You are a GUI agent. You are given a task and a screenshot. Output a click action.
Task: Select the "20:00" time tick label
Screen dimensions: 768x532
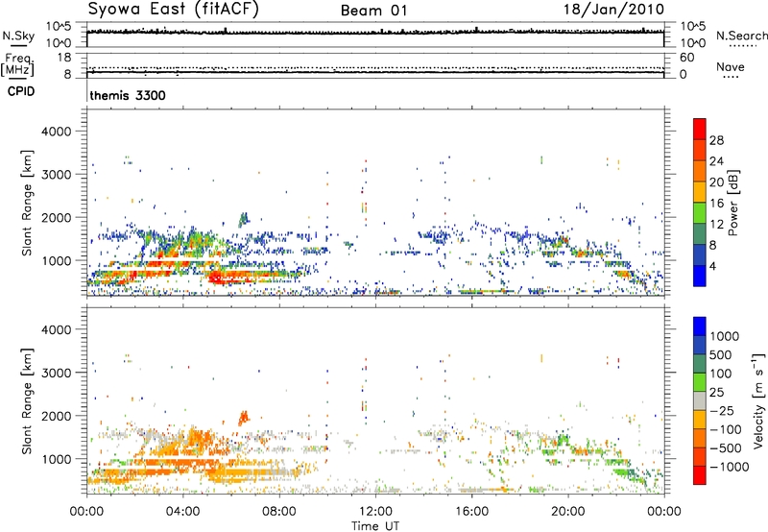pos(567,512)
